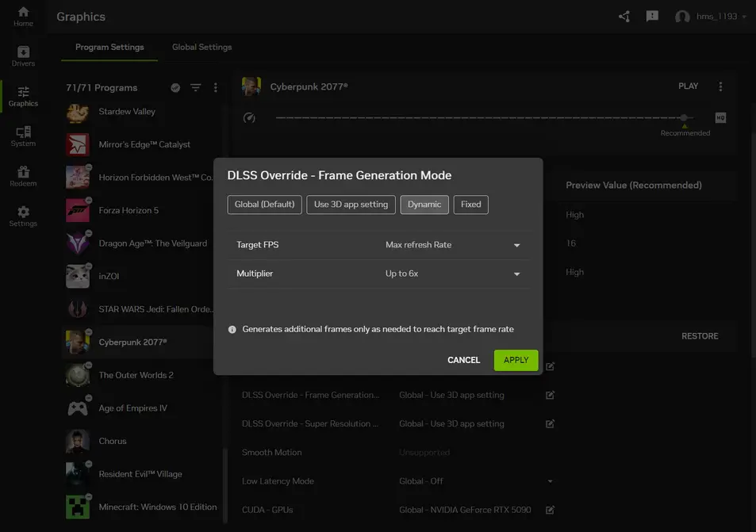Open the programs filter icon
This screenshot has width=756, height=532.
(195, 88)
